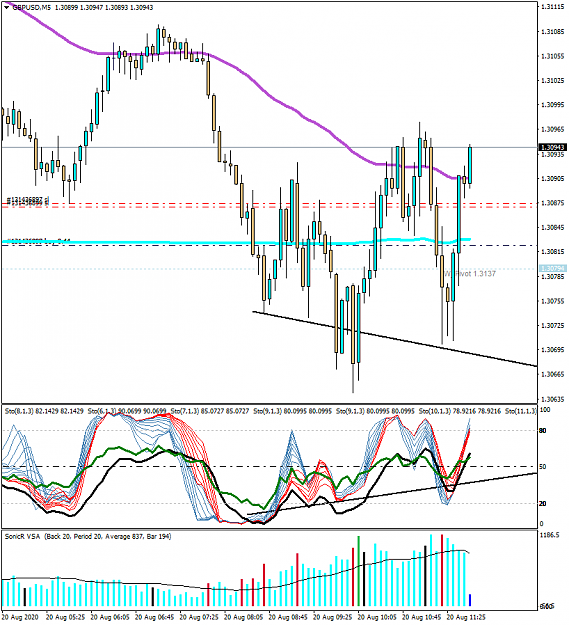
Task: Select the Sto(10.1.3) 78.9216 indicator label
Action: point(460,411)
